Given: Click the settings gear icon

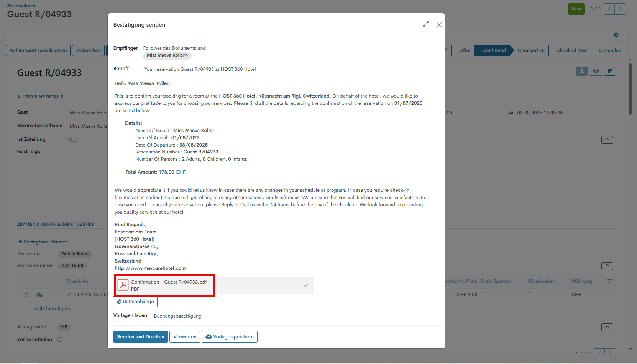Looking at the screenshot, I should point(616,35).
